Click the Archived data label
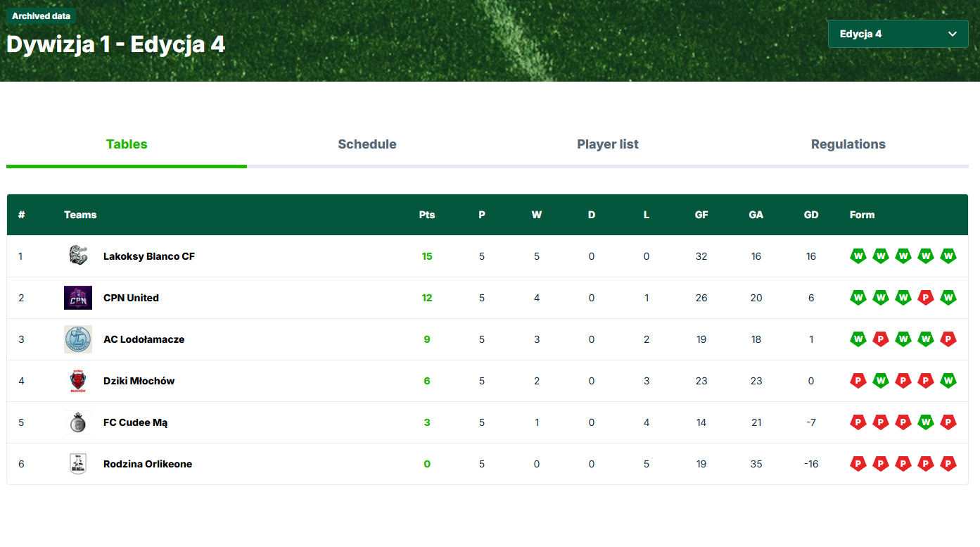This screenshot has width=980, height=547. point(40,15)
